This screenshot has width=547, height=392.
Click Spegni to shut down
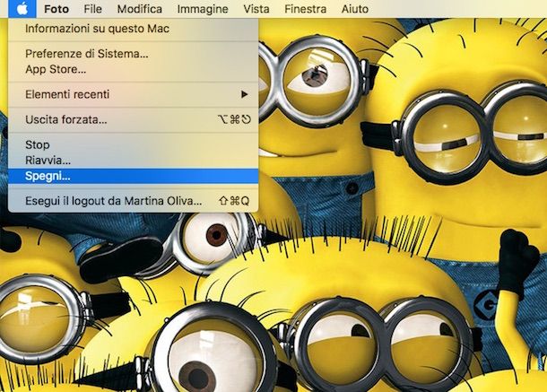point(133,176)
